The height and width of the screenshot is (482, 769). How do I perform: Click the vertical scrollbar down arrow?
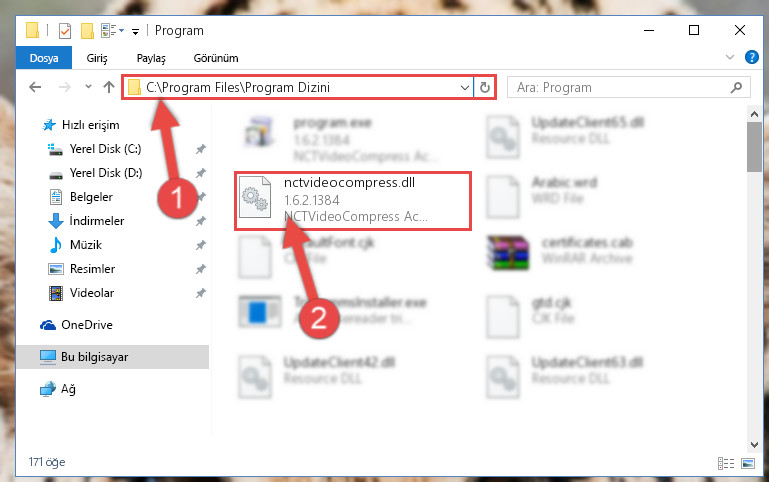point(754,445)
